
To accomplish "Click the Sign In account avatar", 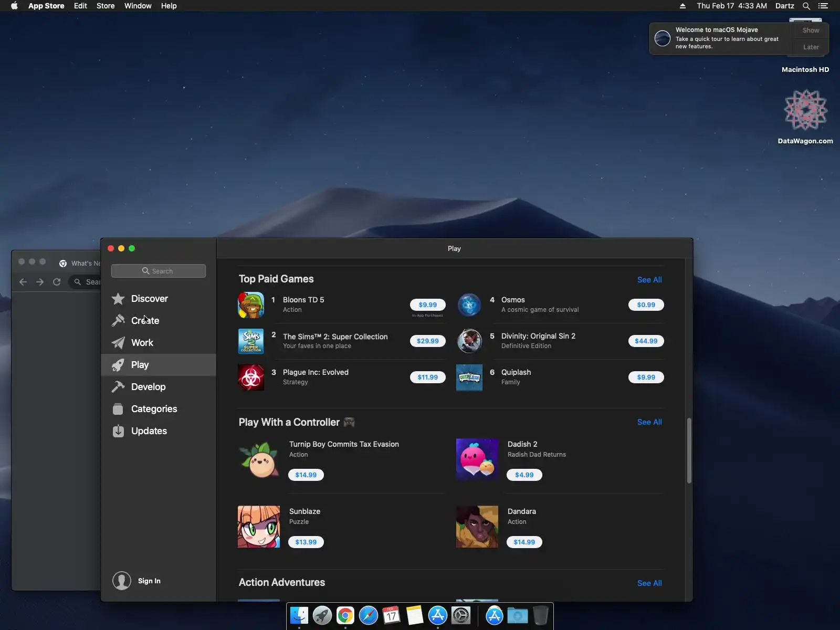I will tap(122, 581).
